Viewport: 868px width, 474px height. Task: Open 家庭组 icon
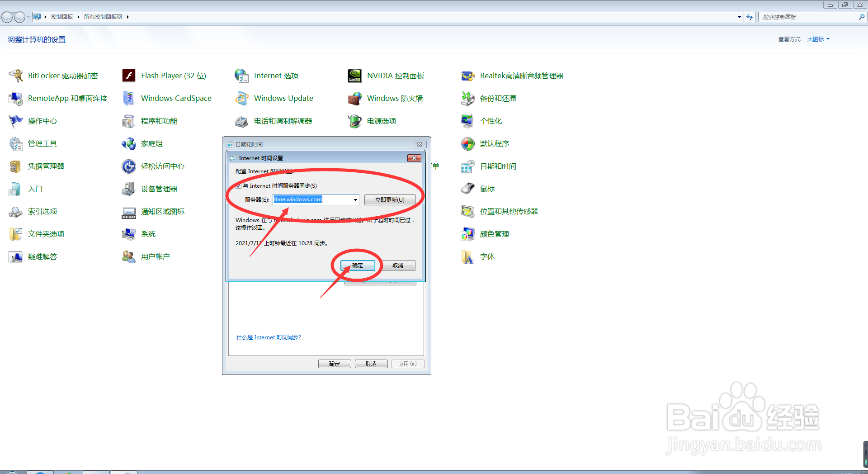tap(129, 143)
